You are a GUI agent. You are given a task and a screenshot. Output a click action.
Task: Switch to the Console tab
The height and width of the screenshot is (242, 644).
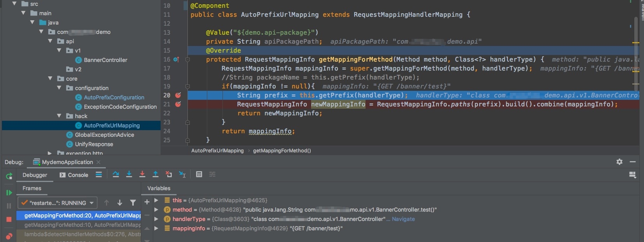click(x=74, y=175)
